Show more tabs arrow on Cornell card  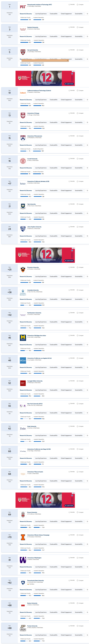point(87,168)
